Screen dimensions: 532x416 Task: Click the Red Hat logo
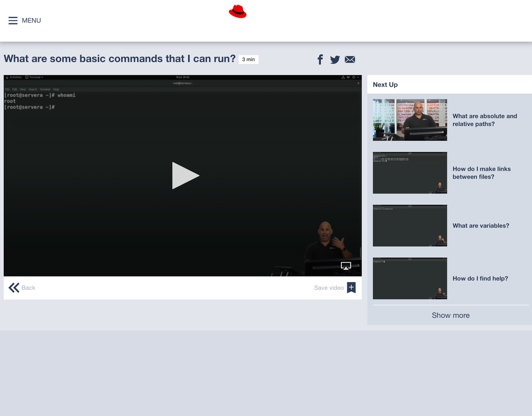click(x=238, y=12)
